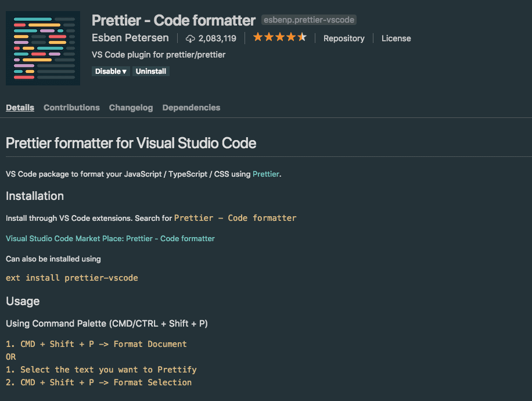Click the 'Prettier - Code formatter' title
This screenshot has width=532, height=401.
point(174,20)
